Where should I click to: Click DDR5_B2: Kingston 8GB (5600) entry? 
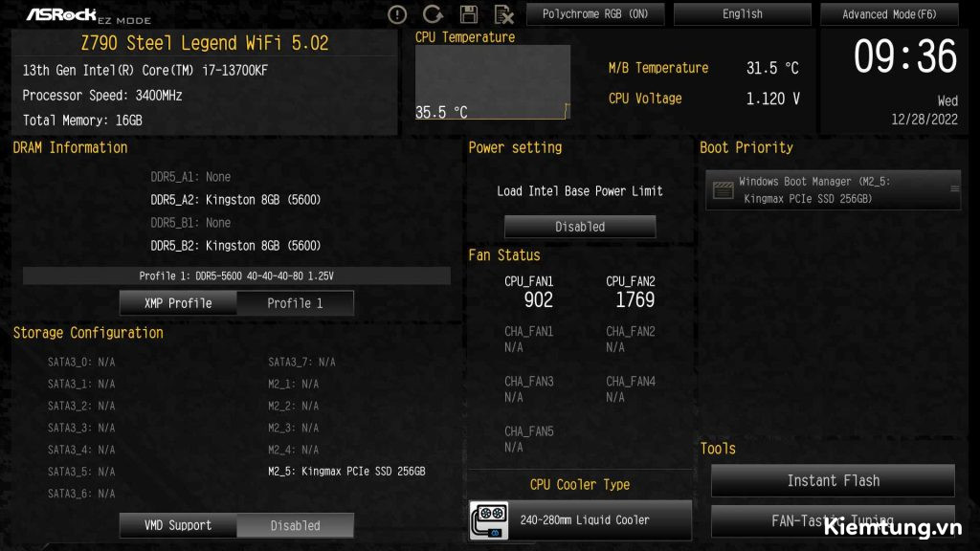click(235, 246)
